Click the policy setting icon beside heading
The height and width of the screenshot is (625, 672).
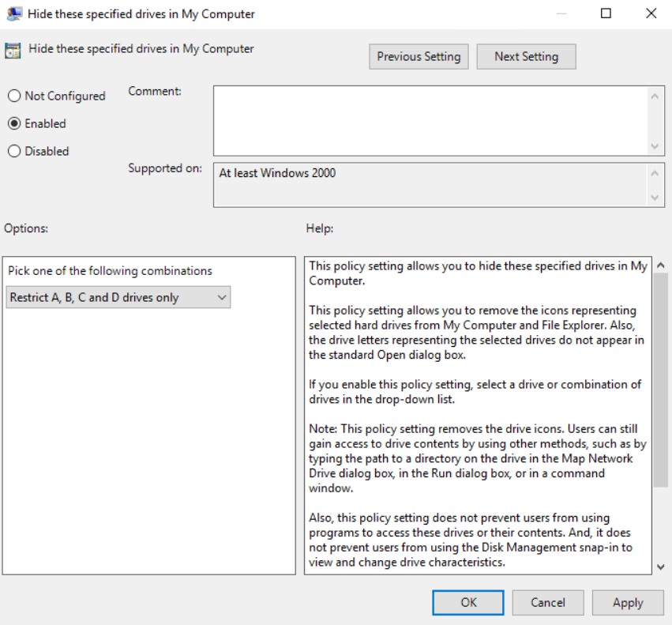point(13,50)
